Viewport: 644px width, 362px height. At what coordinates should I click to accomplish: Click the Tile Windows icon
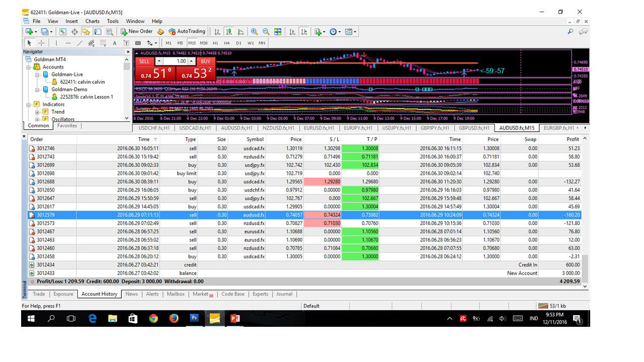pos(278,31)
